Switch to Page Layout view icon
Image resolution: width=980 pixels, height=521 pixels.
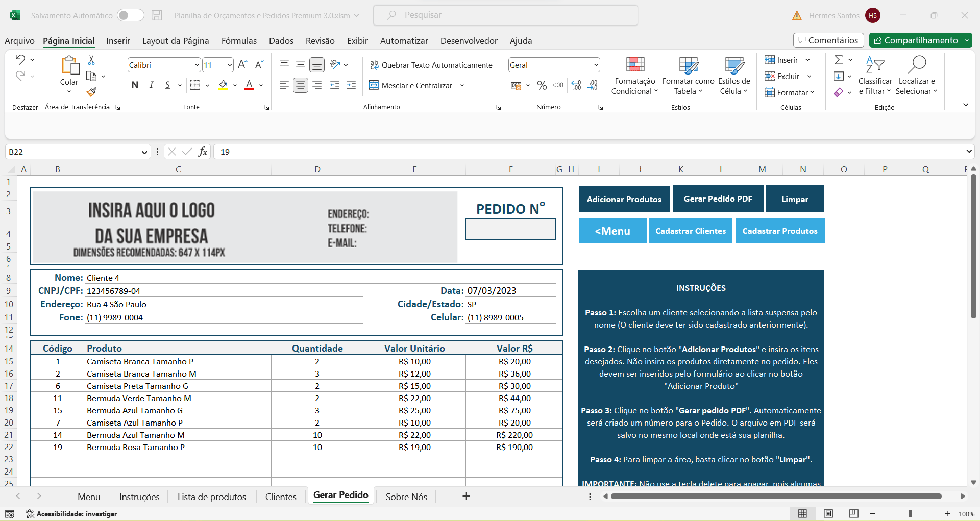tap(828, 513)
